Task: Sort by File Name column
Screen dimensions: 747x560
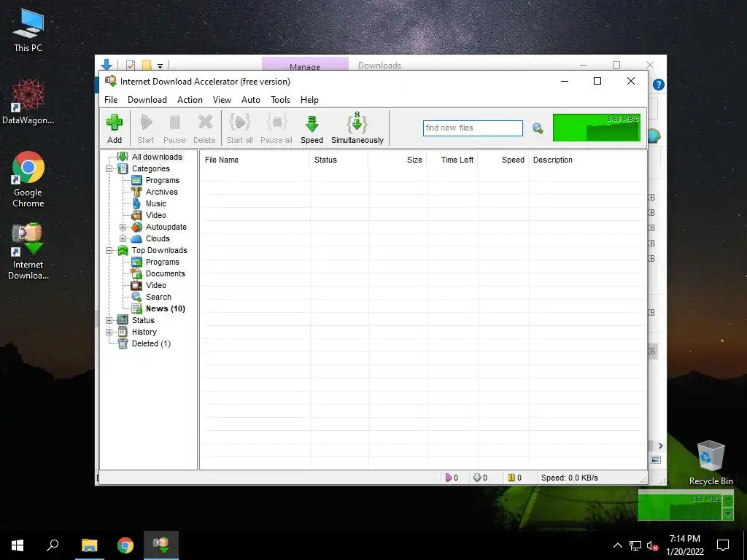Action: point(255,160)
